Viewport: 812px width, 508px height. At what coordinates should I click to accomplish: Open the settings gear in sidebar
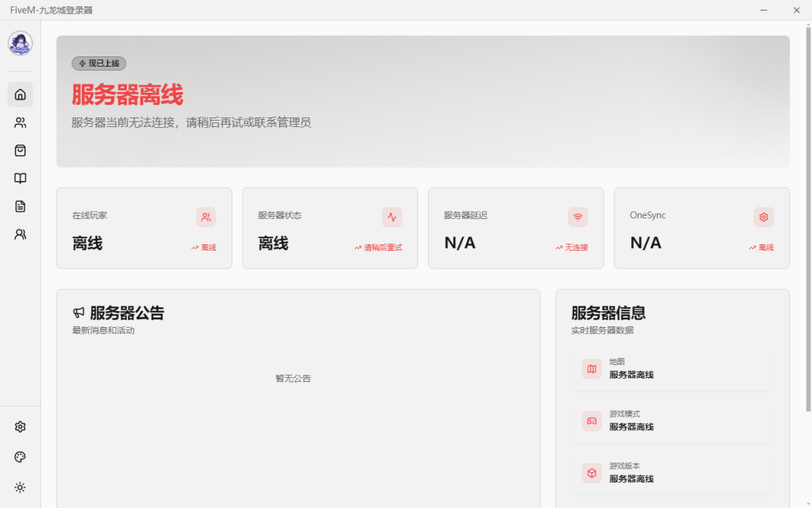[x=21, y=427]
